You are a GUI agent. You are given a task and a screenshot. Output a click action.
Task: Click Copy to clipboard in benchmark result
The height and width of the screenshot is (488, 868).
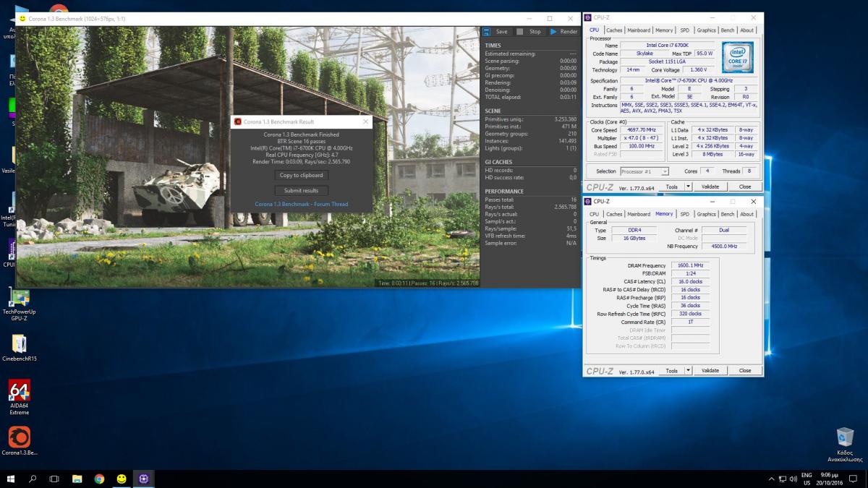tap(302, 175)
